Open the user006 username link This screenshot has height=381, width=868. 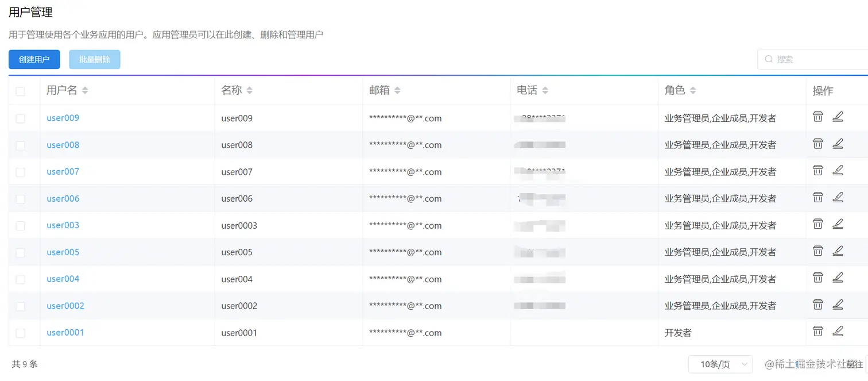click(63, 198)
